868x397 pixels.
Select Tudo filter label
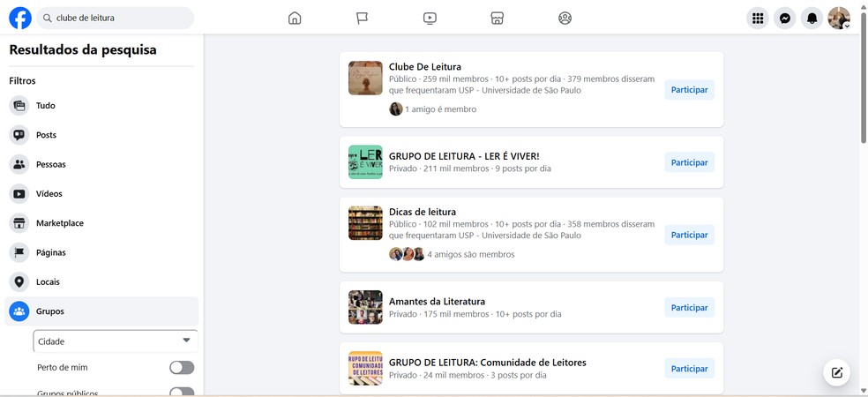point(45,105)
